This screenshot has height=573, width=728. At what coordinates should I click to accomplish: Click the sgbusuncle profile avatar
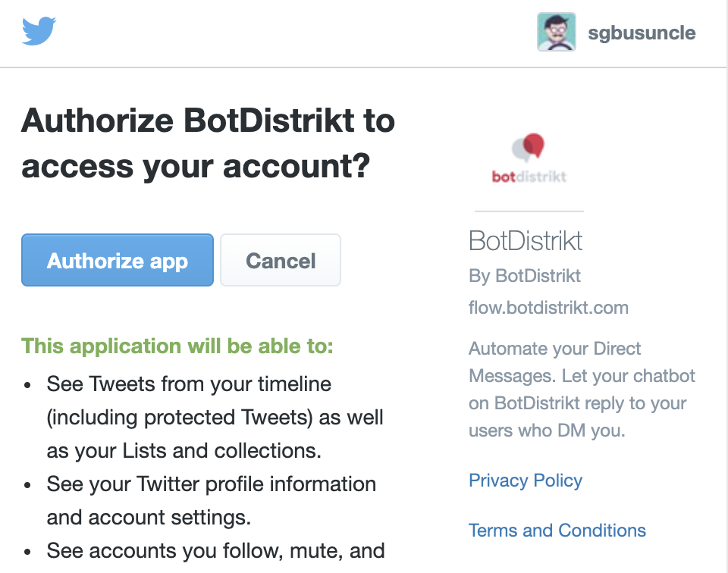[556, 33]
